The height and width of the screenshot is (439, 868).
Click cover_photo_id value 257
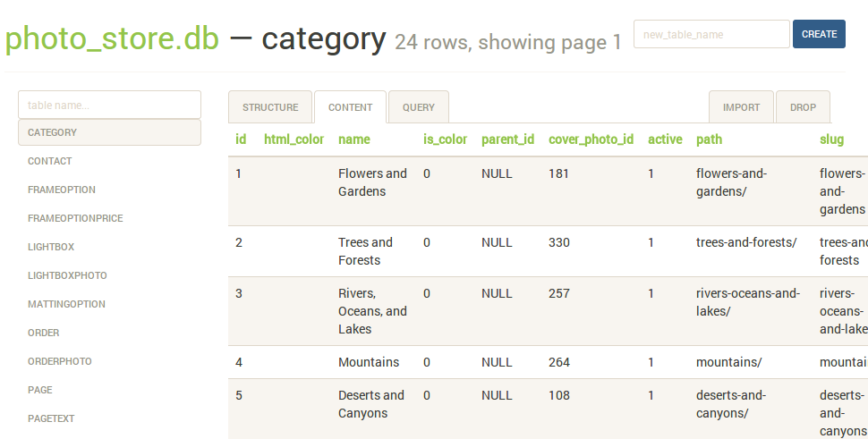pos(559,293)
